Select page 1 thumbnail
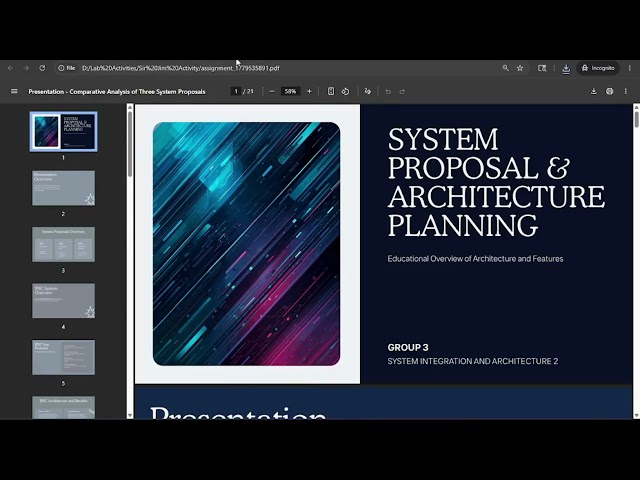Image resolution: width=640 pixels, height=480 pixels. pos(64,131)
